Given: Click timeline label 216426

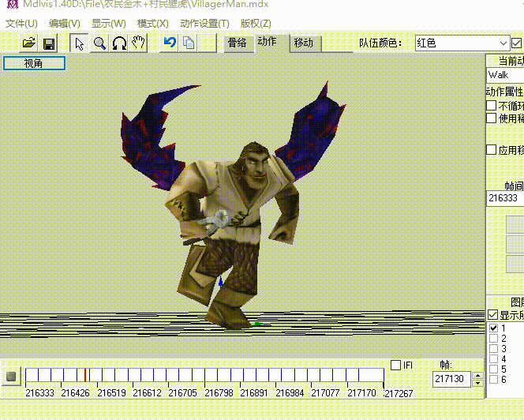Looking at the screenshot, I should (75, 393).
